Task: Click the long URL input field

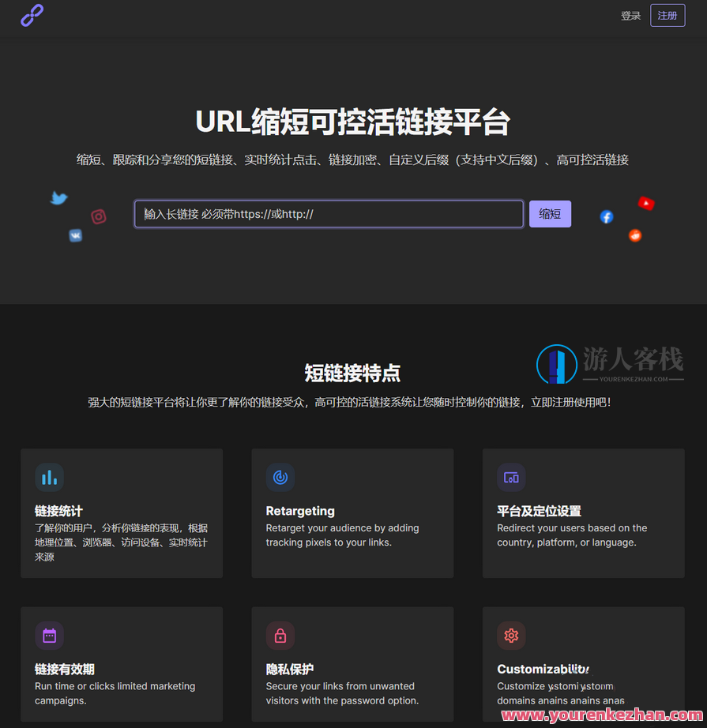Action: pyautogui.click(x=329, y=214)
